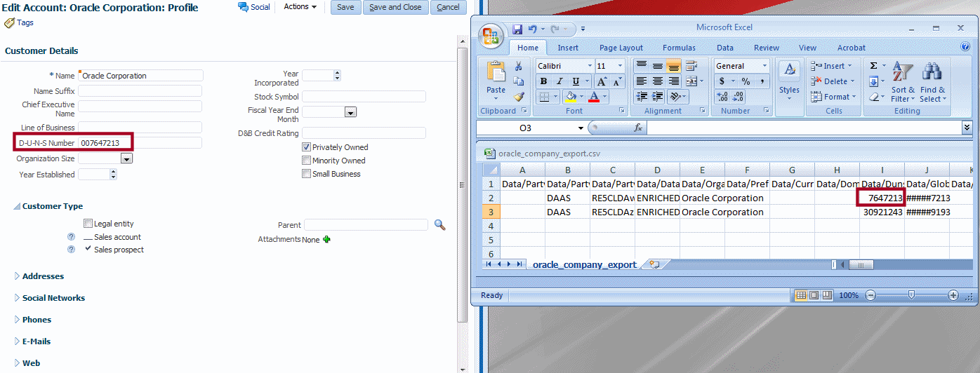Open the Actions dropdown menu
Screen dimensions: 980x373
point(300,6)
